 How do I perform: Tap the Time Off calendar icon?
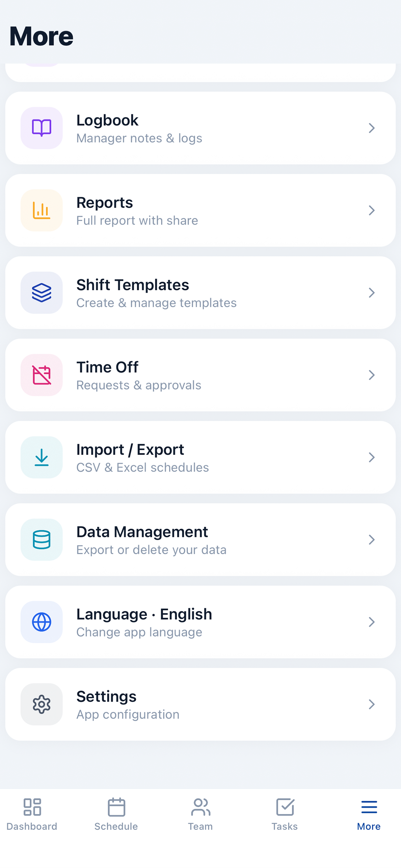pyautogui.click(x=41, y=375)
